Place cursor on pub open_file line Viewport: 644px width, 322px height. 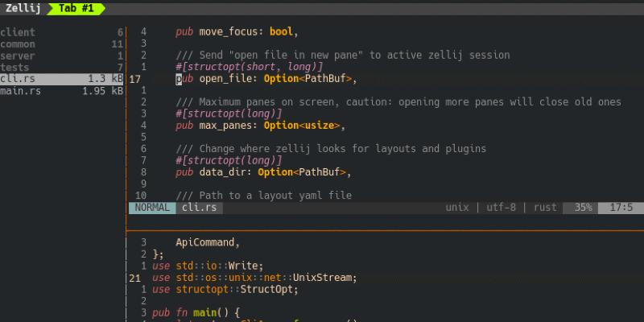(266, 80)
